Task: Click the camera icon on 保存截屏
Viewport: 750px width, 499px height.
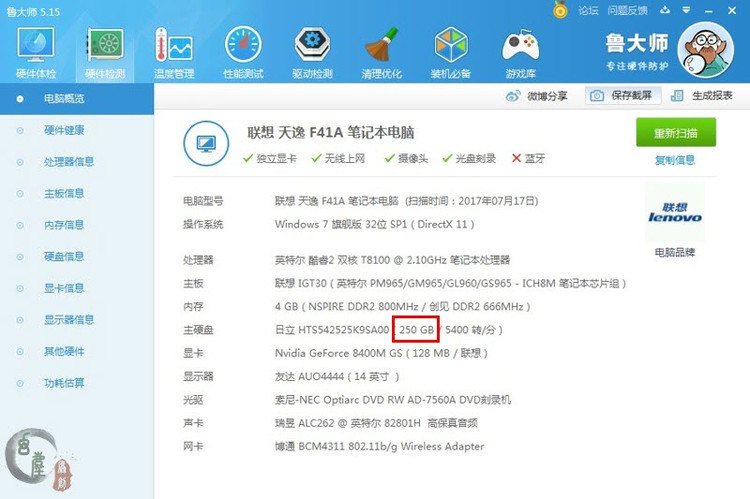Action: coord(596,96)
